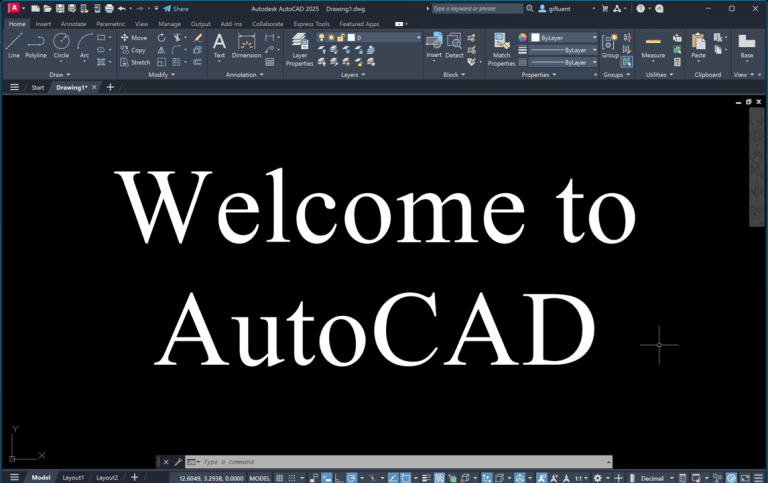Image resolution: width=768 pixels, height=483 pixels.
Task: Open the Express Tools ribbon tab
Action: click(x=311, y=24)
